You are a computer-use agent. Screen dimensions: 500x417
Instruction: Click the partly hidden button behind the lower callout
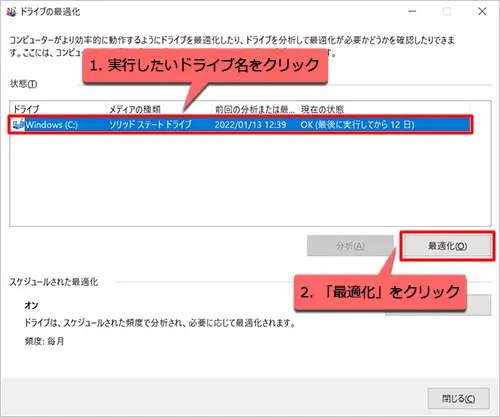[x=479, y=305]
